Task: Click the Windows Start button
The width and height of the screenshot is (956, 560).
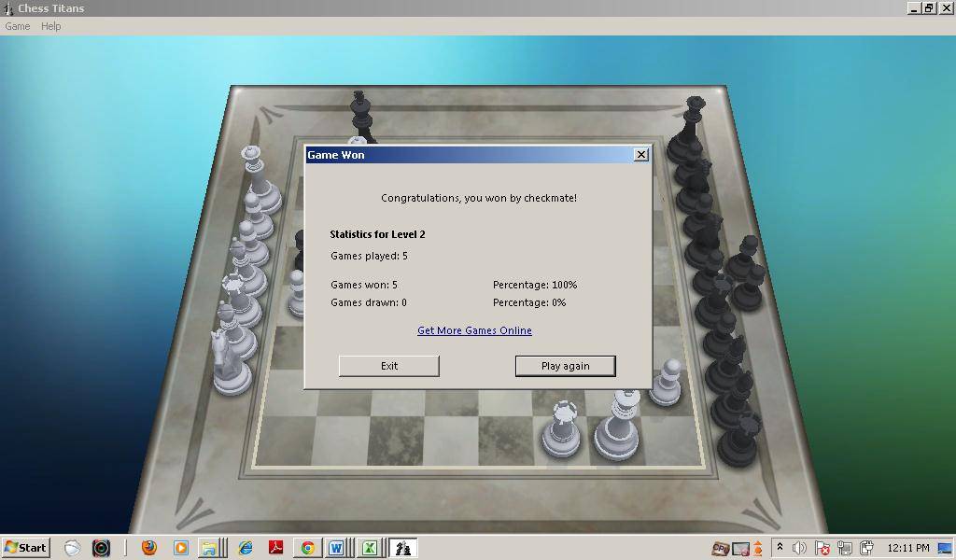Action: point(25,548)
